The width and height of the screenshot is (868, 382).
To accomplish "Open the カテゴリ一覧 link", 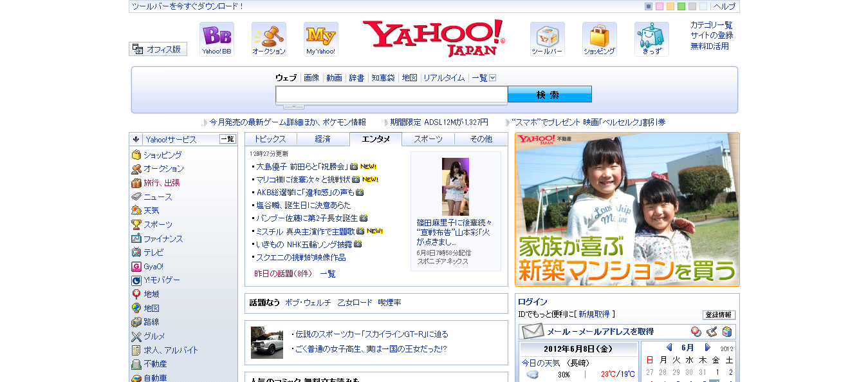I will point(712,25).
